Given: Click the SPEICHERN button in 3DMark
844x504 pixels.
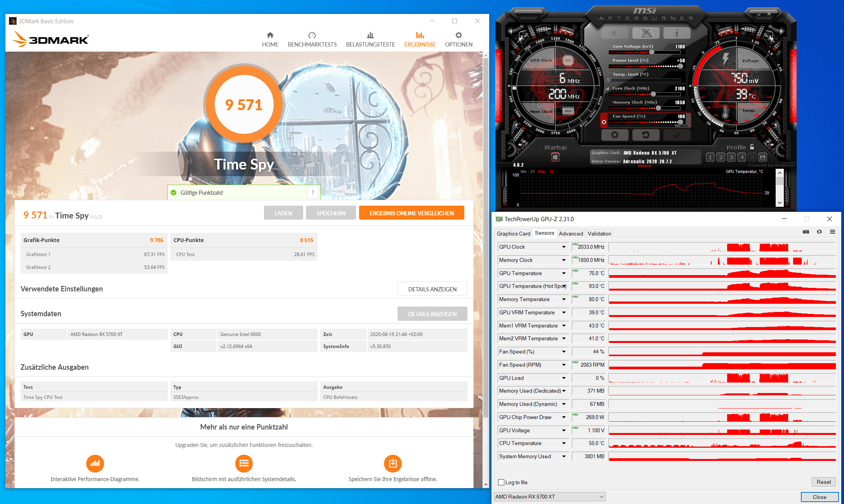Looking at the screenshot, I should pyautogui.click(x=331, y=213).
